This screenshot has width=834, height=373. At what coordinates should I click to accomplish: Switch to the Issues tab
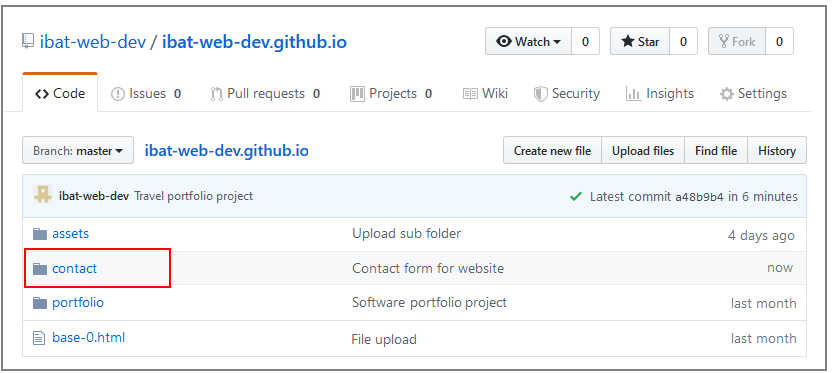click(x=146, y=94)
